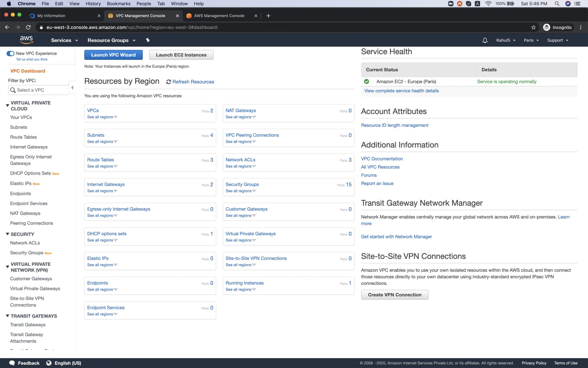Click the bookmark star in the address bar
Screen dimensions: 588x368
[533, 27]
